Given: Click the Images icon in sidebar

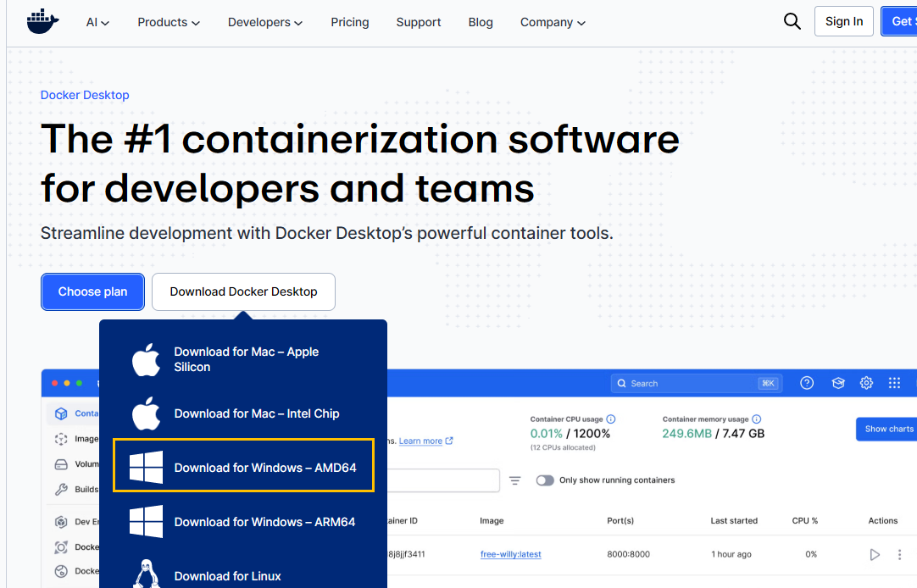Looking at the screenshot, I should [61, 439].
